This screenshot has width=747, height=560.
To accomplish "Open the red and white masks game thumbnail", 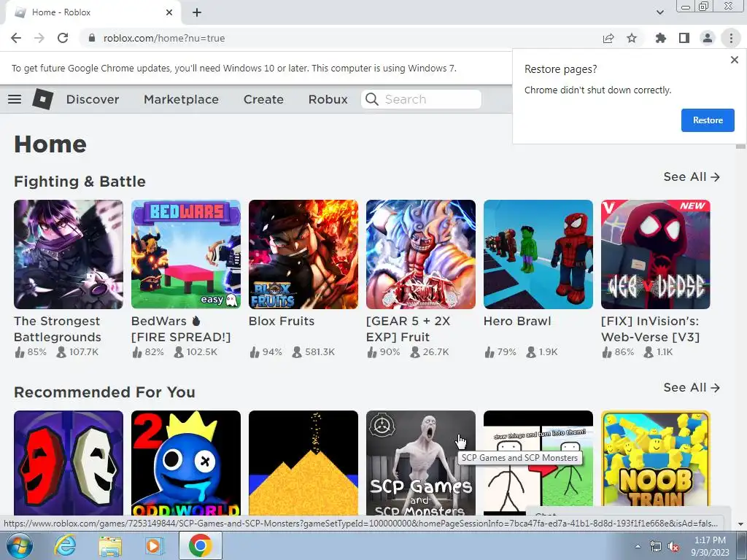I will point(68,463).
